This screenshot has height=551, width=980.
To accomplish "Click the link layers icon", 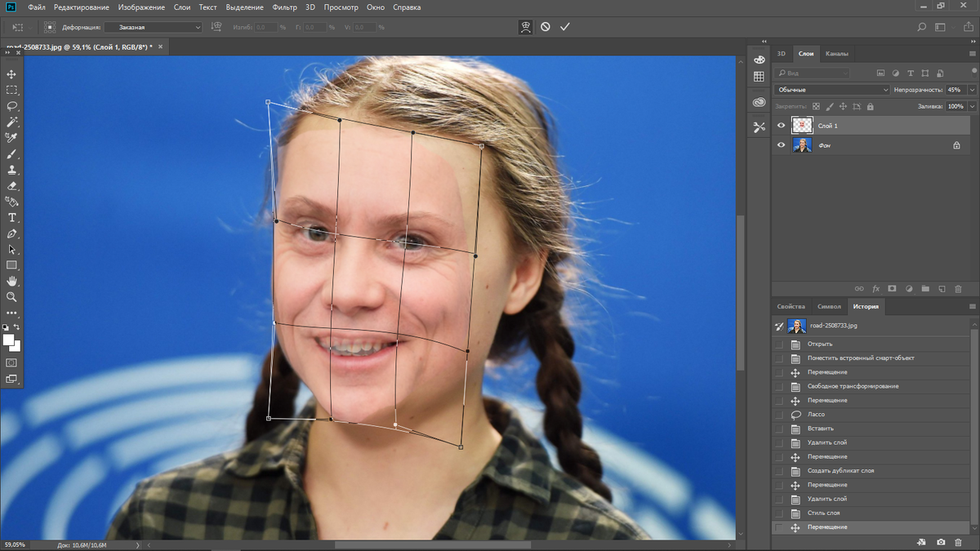I will (859, 288).
